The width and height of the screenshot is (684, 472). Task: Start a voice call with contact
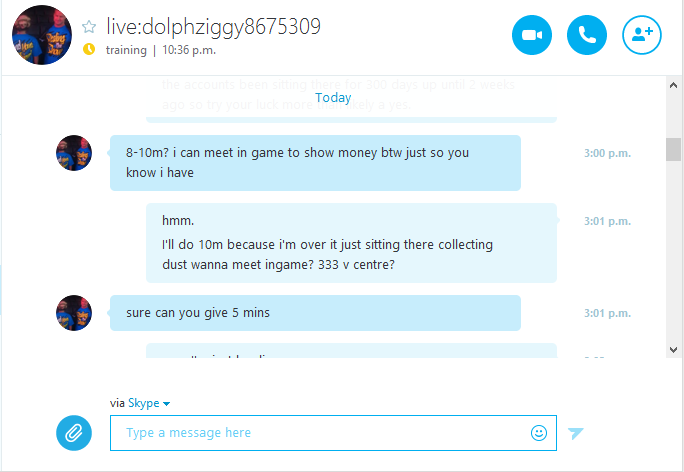pyautogui.click(x=586, y=35)
